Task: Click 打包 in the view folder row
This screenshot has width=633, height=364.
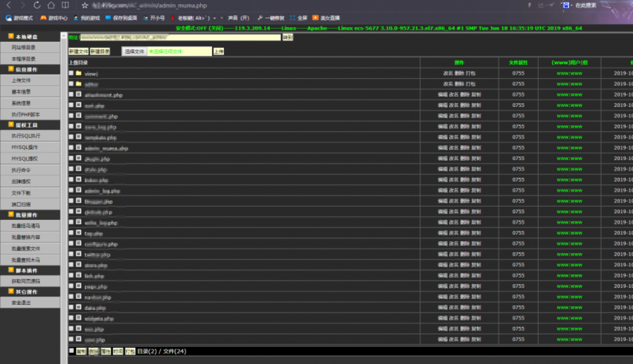Action: tap(470, 73)
